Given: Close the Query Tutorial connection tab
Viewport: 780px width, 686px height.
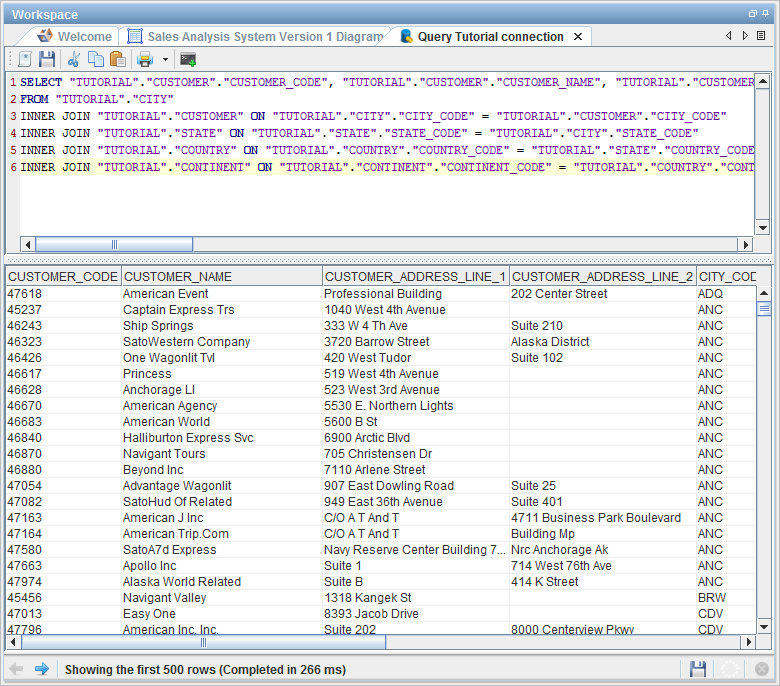Looking at the screenshot, I should (x=578, y=36).
